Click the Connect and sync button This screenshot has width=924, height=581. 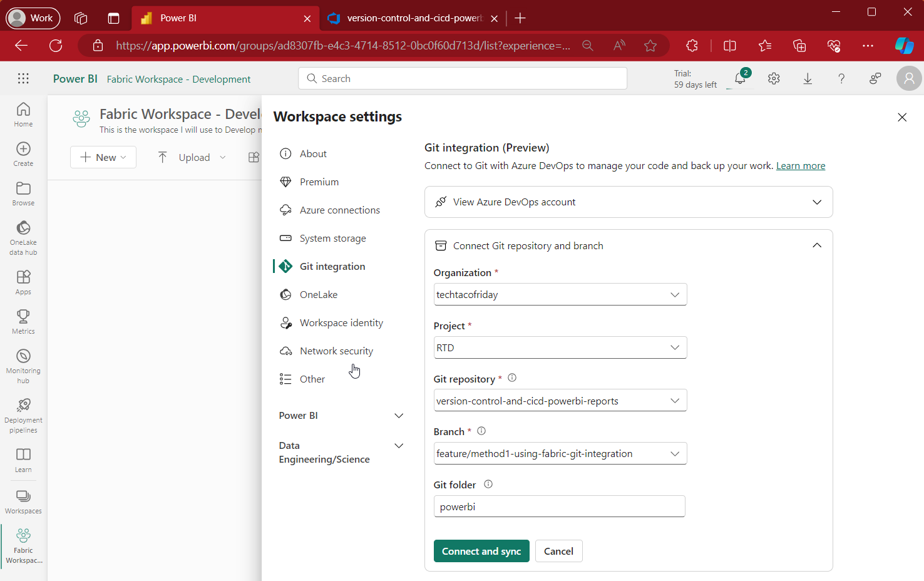click(481, 551)
